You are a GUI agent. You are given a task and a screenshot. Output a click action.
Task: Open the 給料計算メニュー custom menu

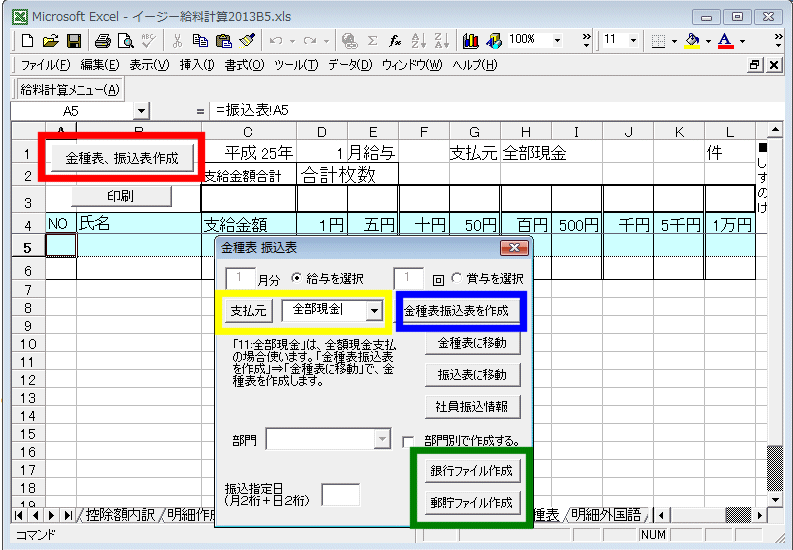(x=70, y=89)
